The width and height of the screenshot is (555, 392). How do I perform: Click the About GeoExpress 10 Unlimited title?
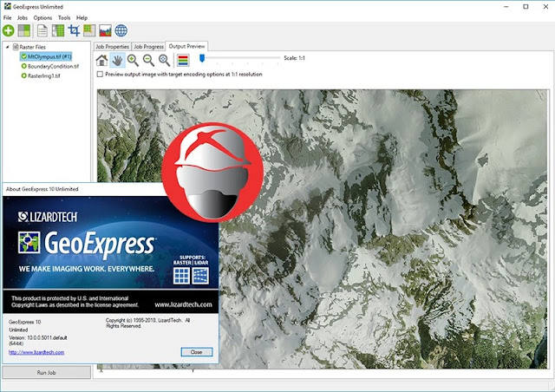[42, 189]
